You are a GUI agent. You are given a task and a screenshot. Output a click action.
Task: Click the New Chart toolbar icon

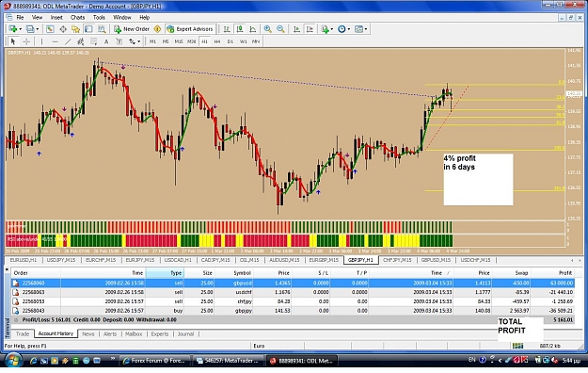pyautogui.click(x=12, y=29)
